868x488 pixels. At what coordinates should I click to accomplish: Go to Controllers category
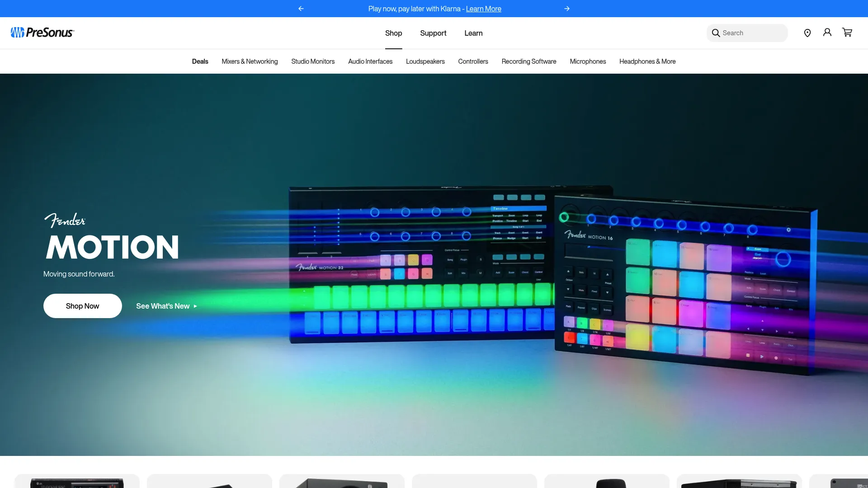[x=473, y=61]
